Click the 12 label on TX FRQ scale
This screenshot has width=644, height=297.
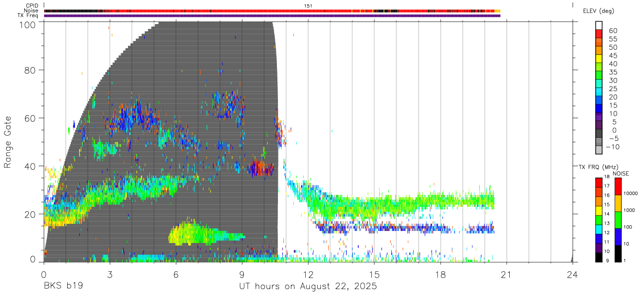tap(607, 233)
